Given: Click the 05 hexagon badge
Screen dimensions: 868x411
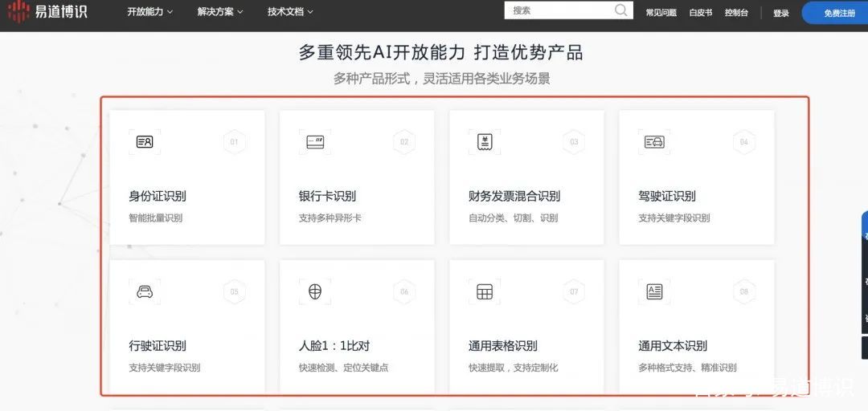Looking at the screenshot, I should (x=234, y=291).
